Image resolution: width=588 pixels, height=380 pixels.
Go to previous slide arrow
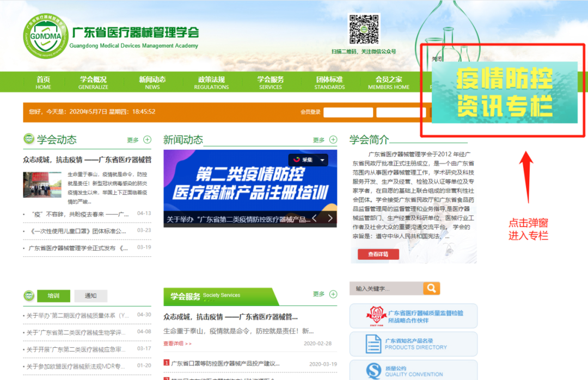click(315, 218)
